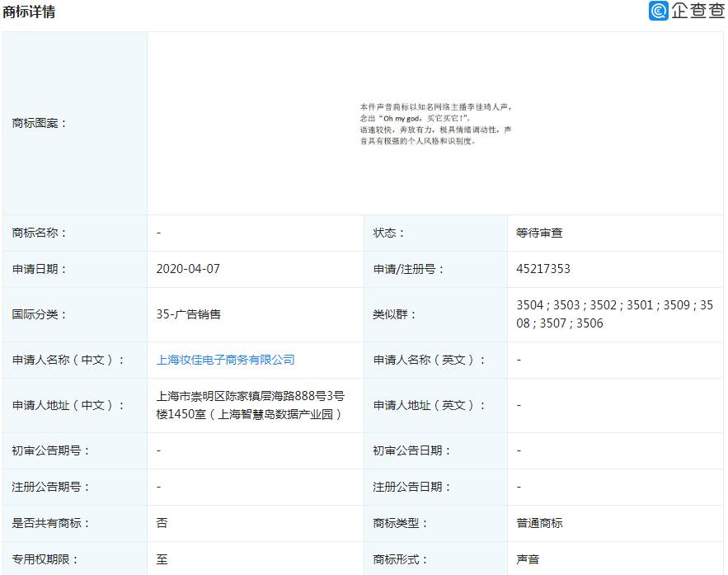Image resolution: width=728 pixels, height=575 pixels.
Task: Click the sound trademark description image
Action: (435, 124)
